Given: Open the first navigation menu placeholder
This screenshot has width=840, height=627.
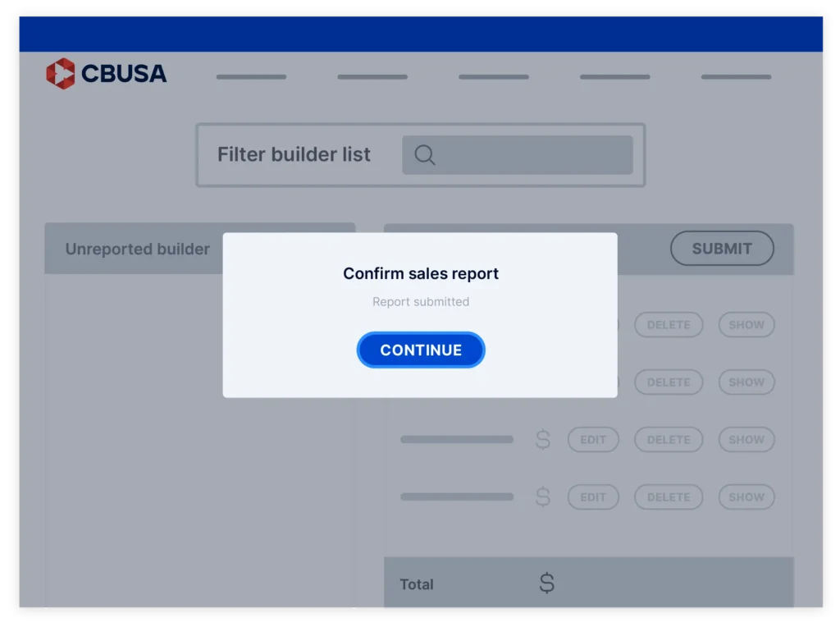Looking at the screenshot, I should 251,76.
